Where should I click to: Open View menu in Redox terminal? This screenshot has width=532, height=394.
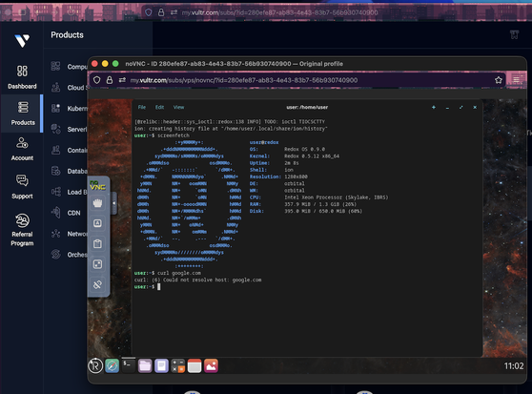(x=178, y=107)
